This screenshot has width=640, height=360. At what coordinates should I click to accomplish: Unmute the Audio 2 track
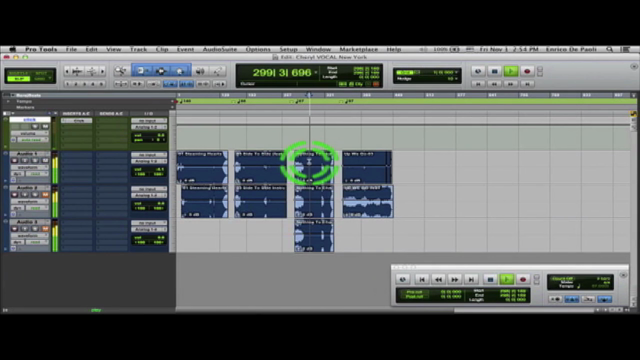[45, 195]
